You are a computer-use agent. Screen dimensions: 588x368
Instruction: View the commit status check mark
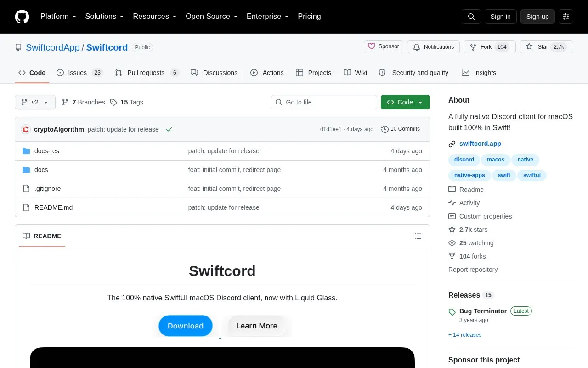point(169,129)
